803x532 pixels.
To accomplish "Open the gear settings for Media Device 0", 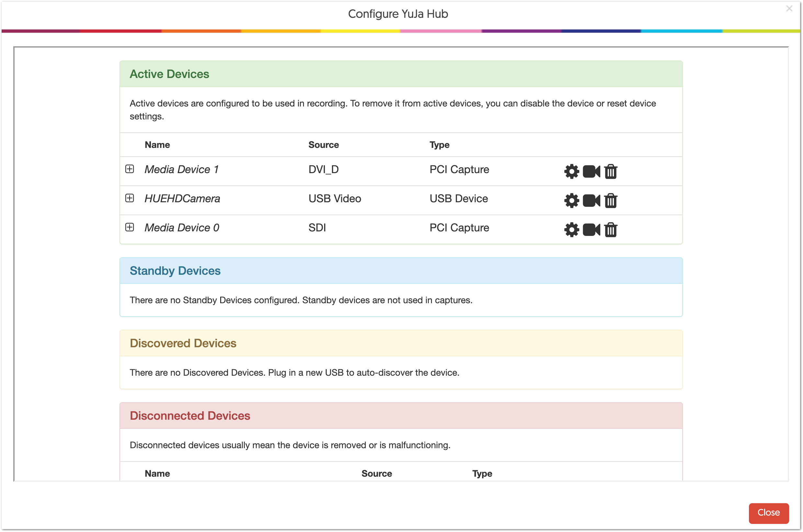I will click(571, 229).
